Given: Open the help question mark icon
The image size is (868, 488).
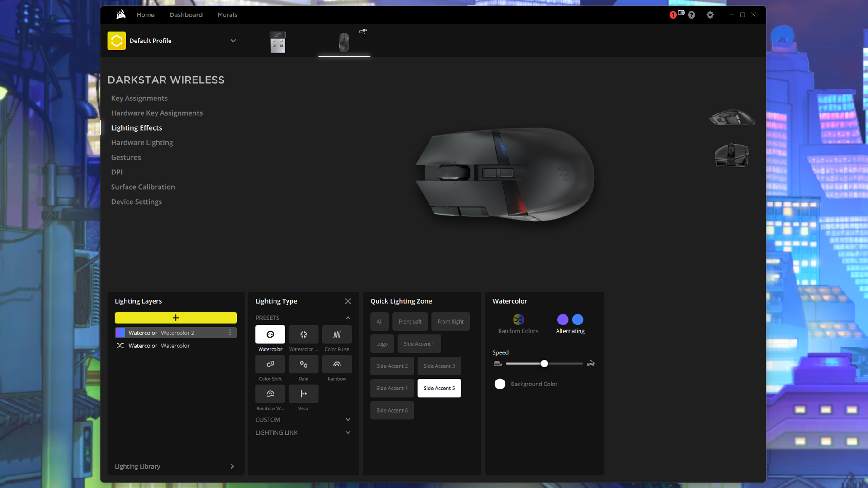Looking at the screenshot, I should (692, 15).
